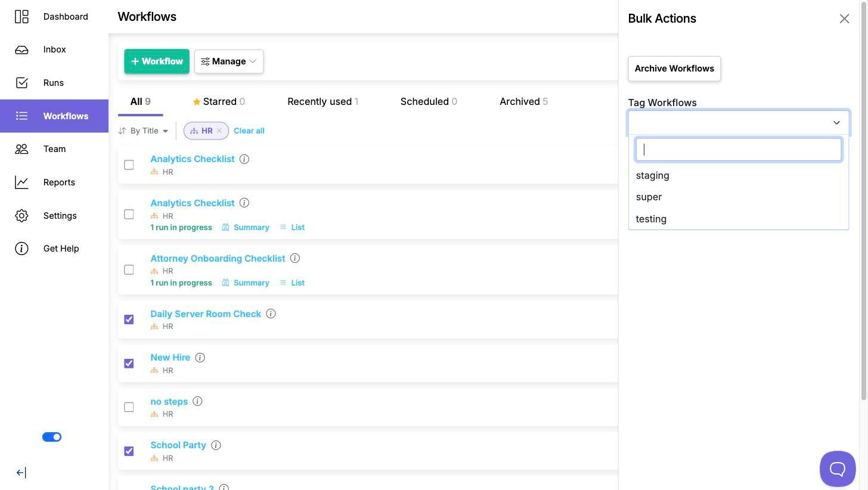The height and width of the screenshot is (490, 868).
Task: Choose the staging tag option
Action: pos(739,175)
